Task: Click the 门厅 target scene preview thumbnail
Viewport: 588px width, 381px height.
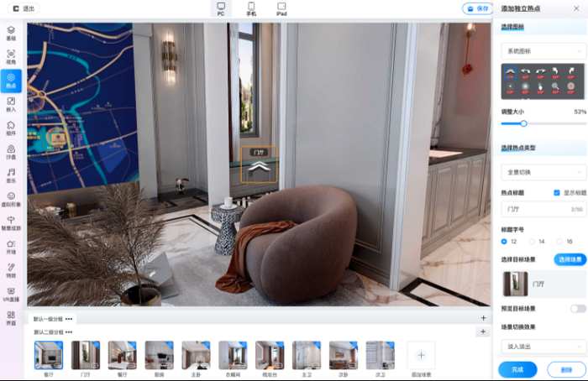Action: pyautogui.click(x=516, y=284)
